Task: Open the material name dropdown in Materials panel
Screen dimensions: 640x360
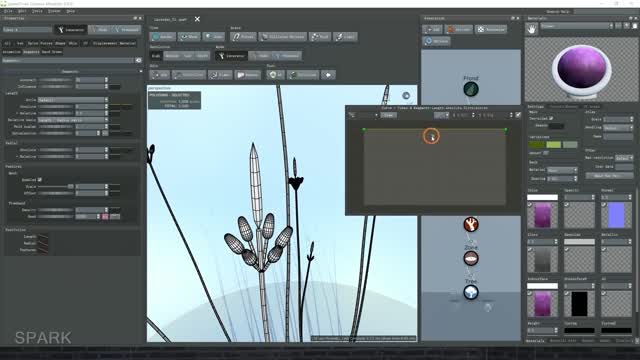Action: coord(577,26)
